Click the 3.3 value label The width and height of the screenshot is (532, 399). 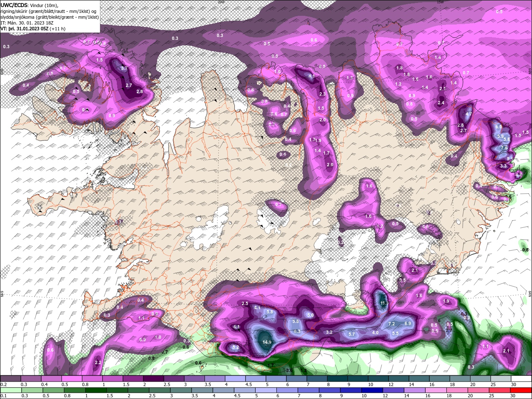click(x=503, y=166)
